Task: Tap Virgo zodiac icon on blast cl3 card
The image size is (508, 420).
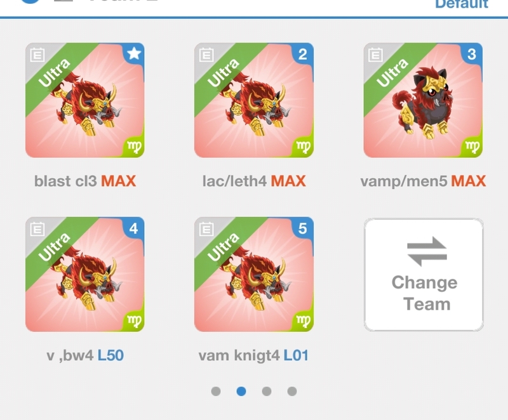Action: click(x=134, y=147)
